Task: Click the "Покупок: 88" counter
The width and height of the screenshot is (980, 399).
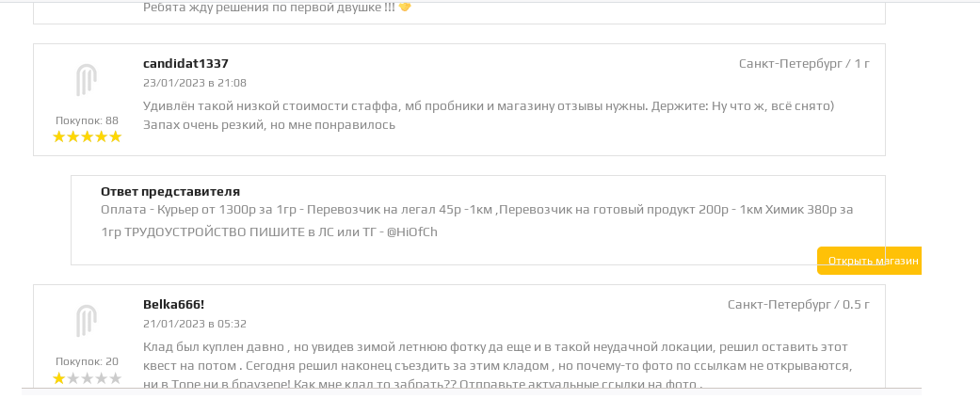Action: click(87, 120)
